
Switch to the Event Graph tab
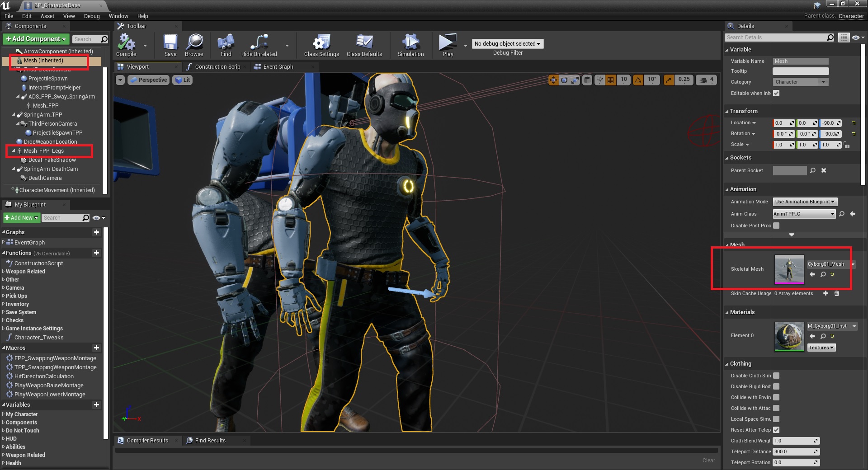coord(278,67)
